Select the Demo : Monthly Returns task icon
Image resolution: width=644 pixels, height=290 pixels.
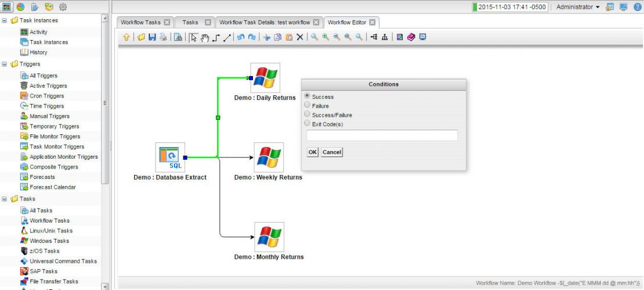click(x=269, y=237)
